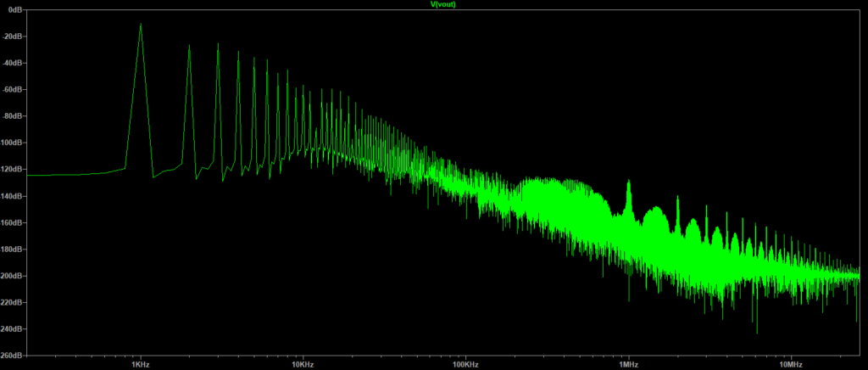Click the 160dB vertical axis label
This screenshot has height=370, width=868.
click(x=12, y=223)
